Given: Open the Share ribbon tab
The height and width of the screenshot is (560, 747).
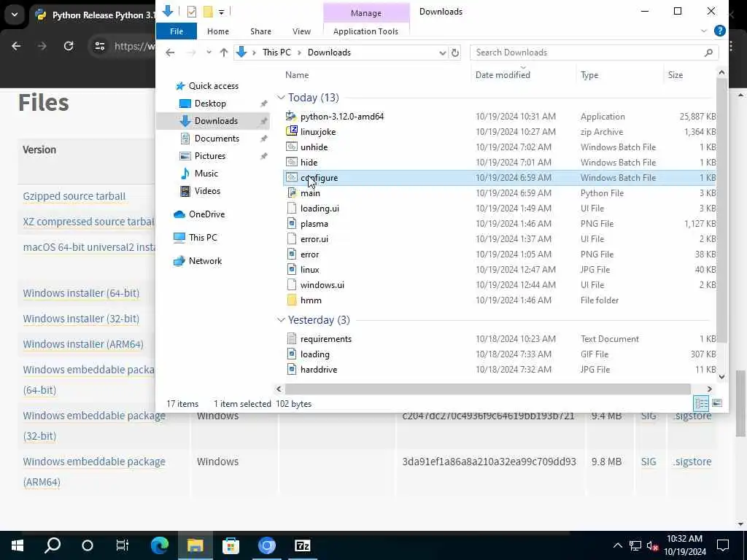Looking at the screenshot, I should [x=260, y=31].
